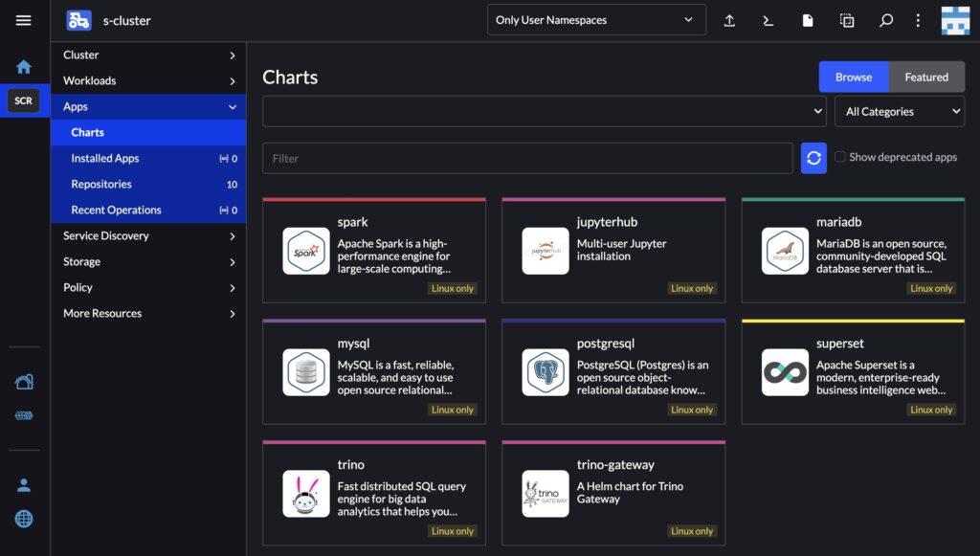Expand the Workloads section
The width and height of the screenshot is (980, 556).
[148, 80]
